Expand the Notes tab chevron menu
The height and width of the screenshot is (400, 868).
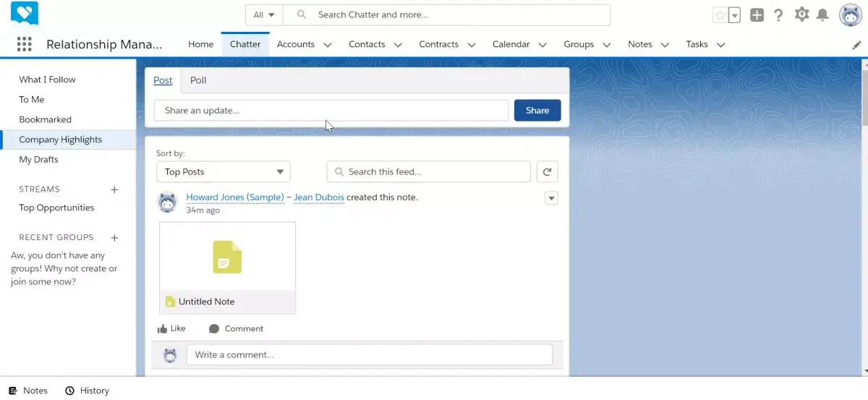665,45
